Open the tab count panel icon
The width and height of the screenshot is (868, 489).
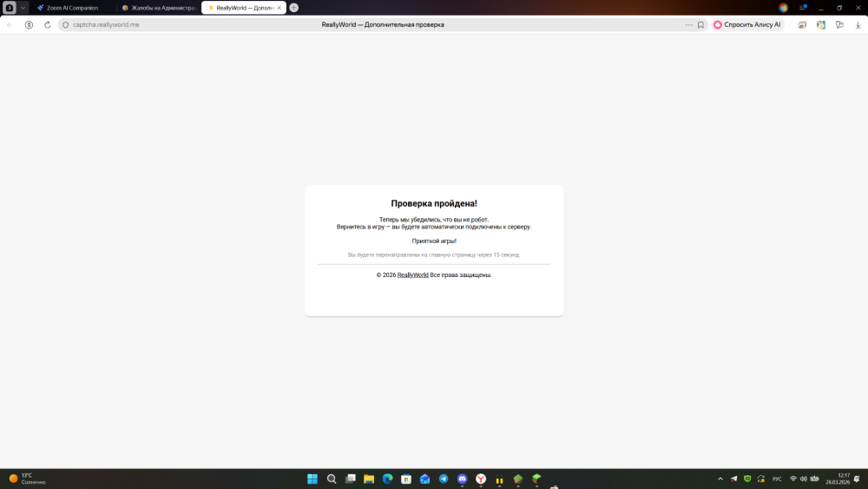10,8
